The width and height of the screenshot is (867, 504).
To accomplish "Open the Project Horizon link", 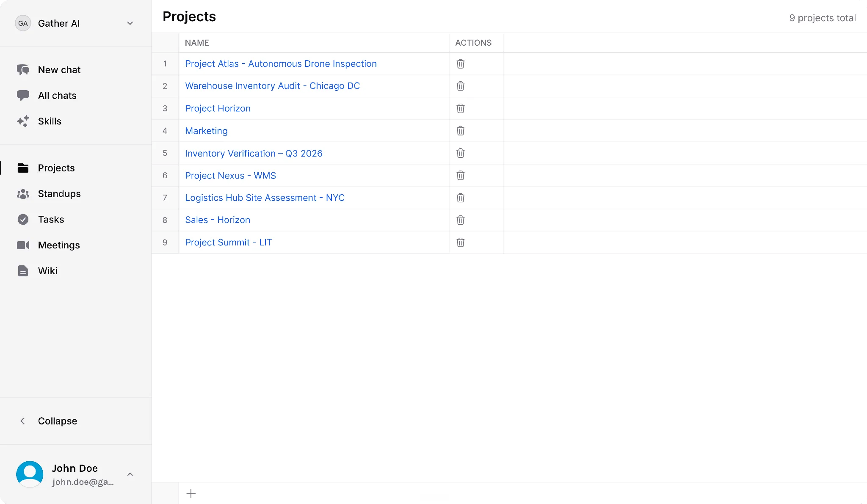I will click(218, 108).
